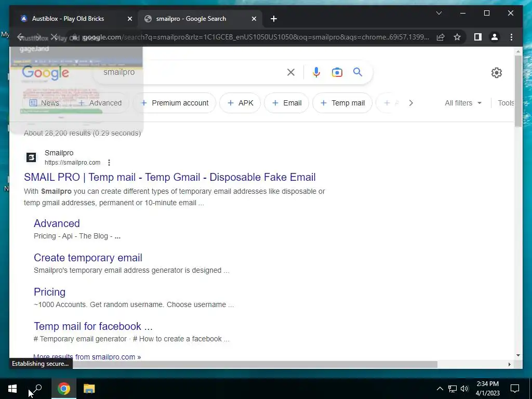Stop loading the page
This screenshot has width=532, height=399.
point(54,37)
